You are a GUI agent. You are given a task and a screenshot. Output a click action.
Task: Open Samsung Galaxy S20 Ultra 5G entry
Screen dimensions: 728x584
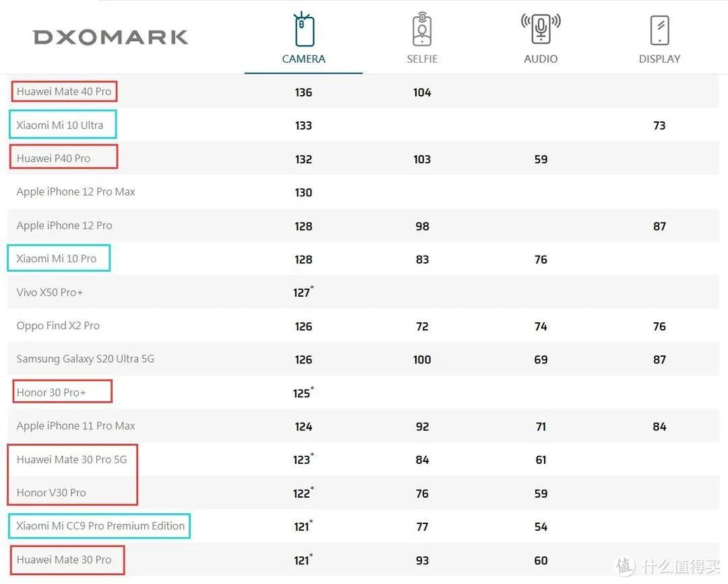coord(86,359)
